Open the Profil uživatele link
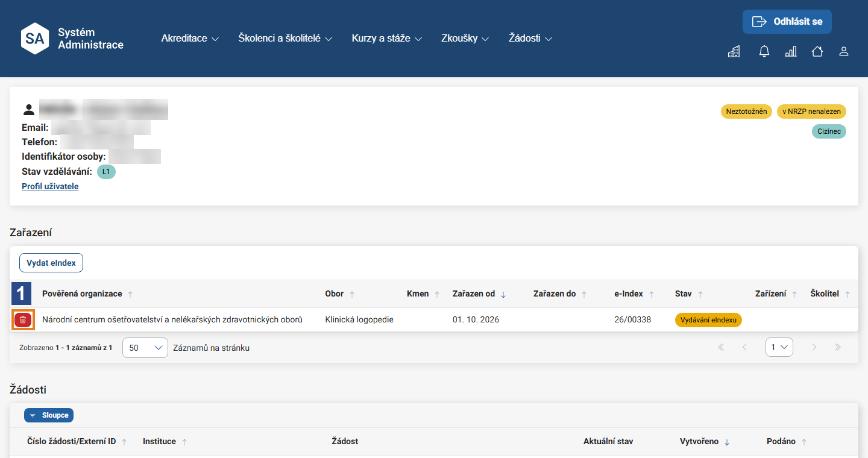Viewport: 868px width, 458px height. (50, 187)
